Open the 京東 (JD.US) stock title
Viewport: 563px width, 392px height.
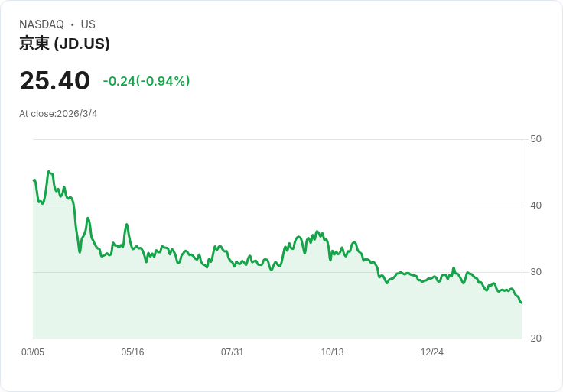(64, 44)
